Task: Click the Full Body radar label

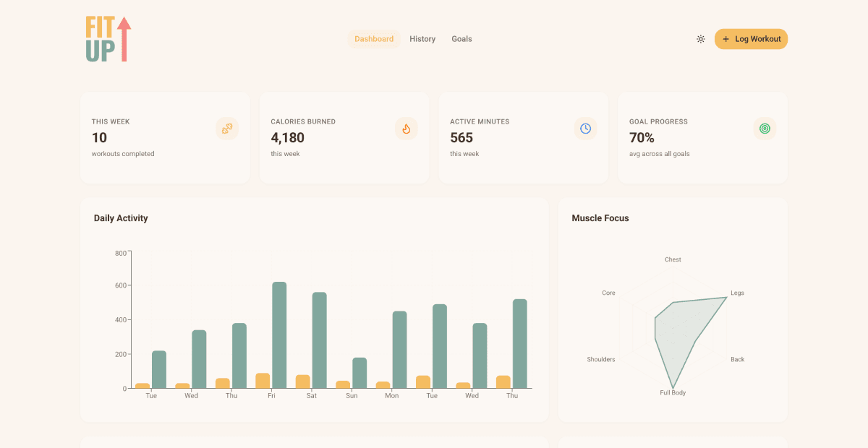Action: pos(673,392)
